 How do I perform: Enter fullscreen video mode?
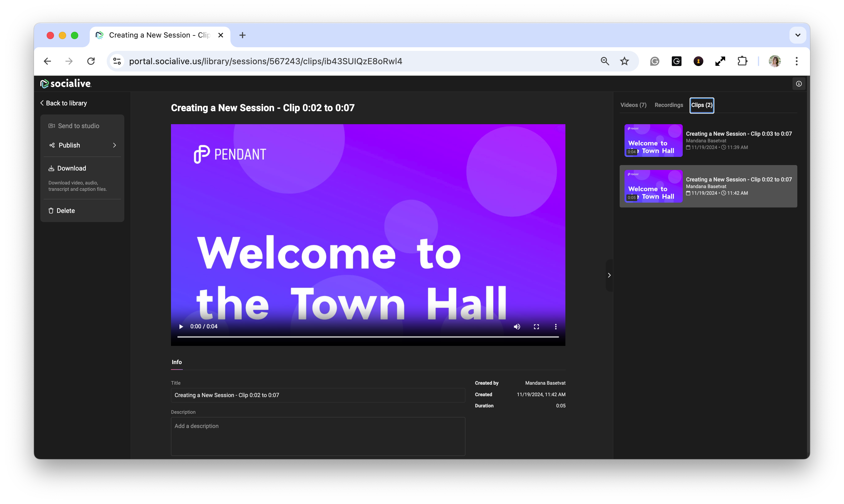pyautogui.click(x=536, y=327)
